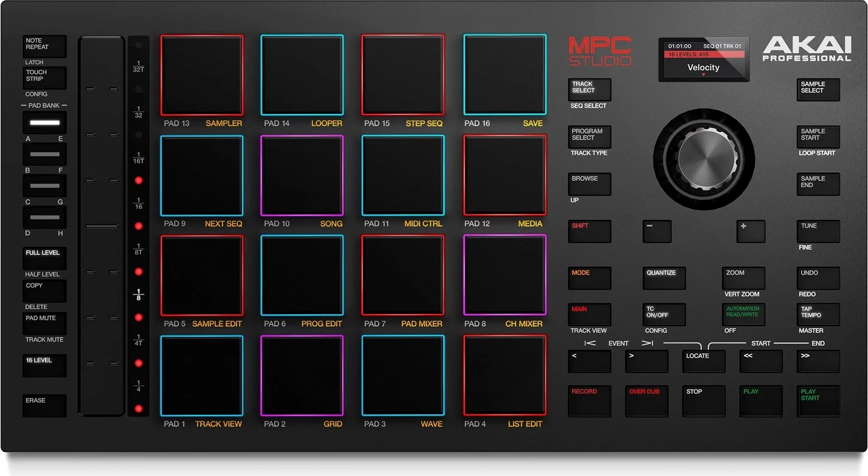Screen dimensions: 868x476
Task: Tap Pad 8 labeled CH MIXER
Action: pos(505,275)
